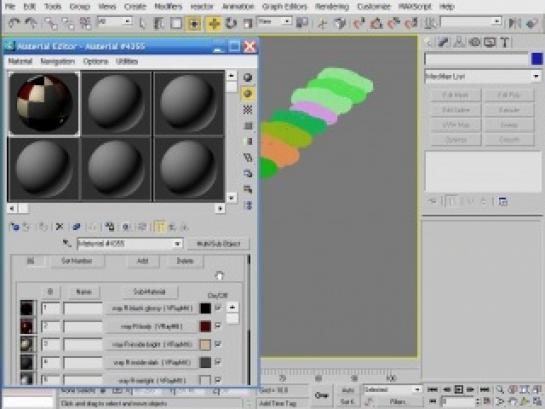This screenshot has height=409, width=545.
Task: Uncheck the enable box for sub-material 1
Action: coord(218,308)
